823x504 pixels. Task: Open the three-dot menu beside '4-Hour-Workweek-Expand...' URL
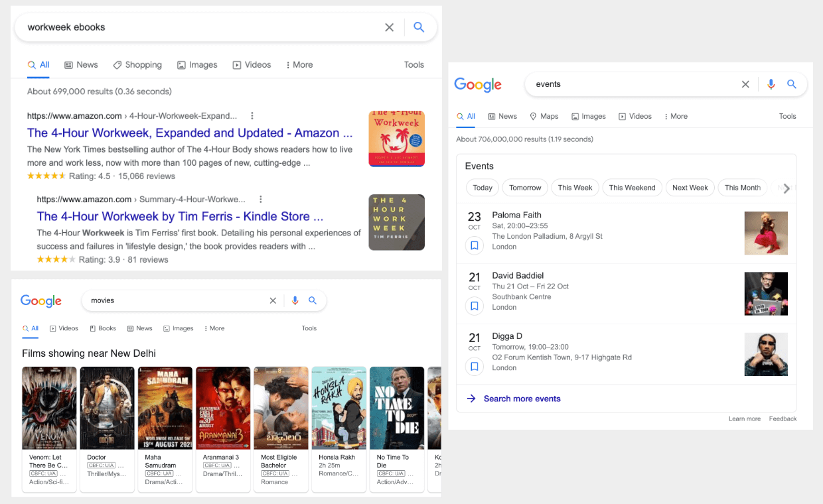[252, 116]
